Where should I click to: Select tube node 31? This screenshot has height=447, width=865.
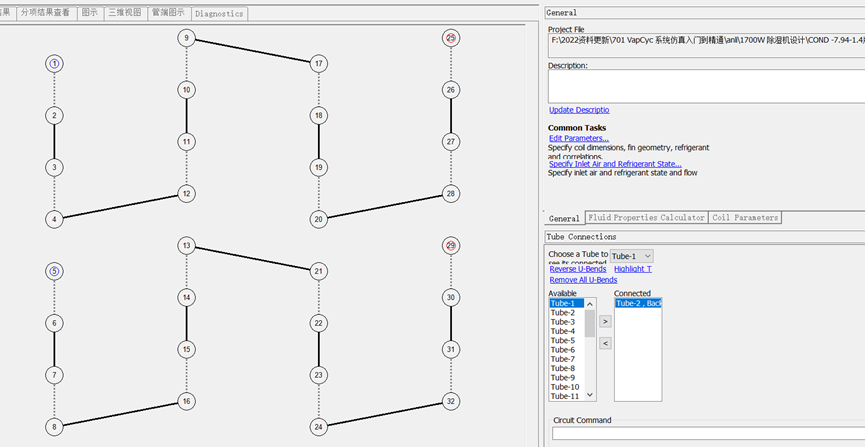pos(451,349)
